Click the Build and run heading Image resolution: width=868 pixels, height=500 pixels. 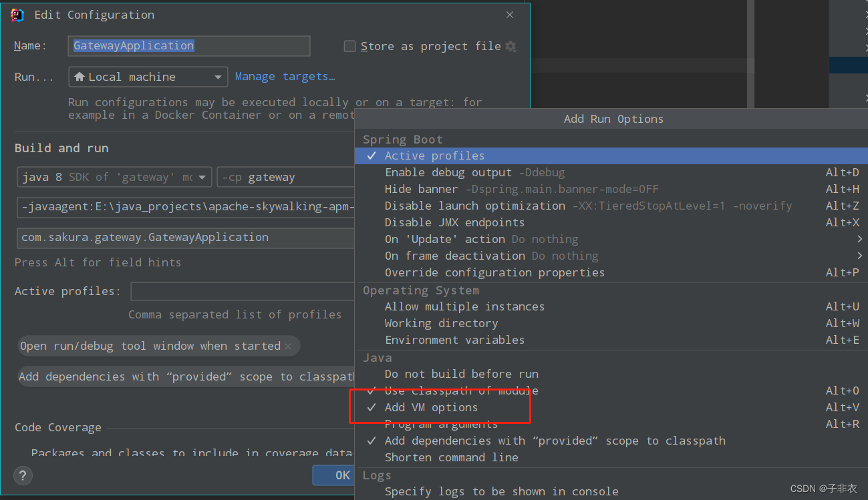click(x=61, y=148)
